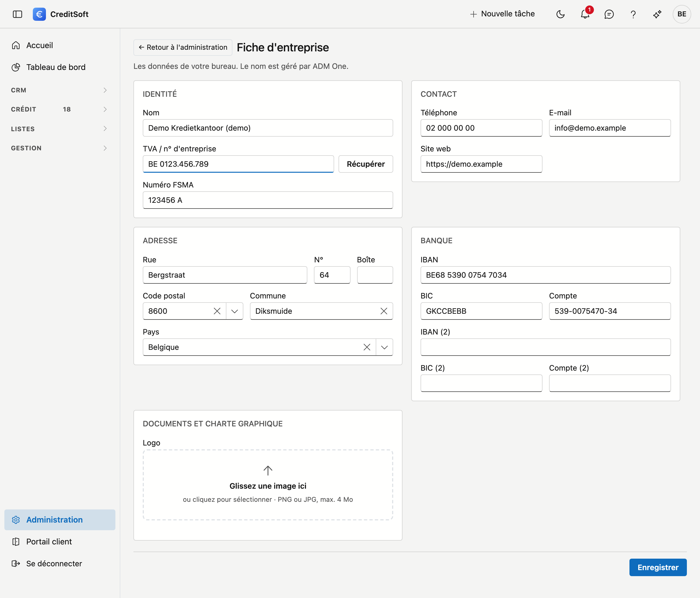The width and height of the screenshot is (700, 598).
Task: Click the Boîte field
Action: coord(375,275)
